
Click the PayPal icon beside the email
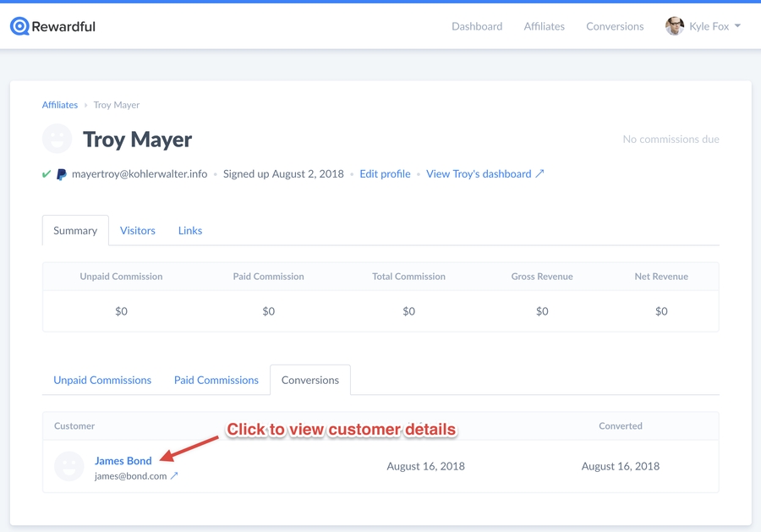[62, 174]
